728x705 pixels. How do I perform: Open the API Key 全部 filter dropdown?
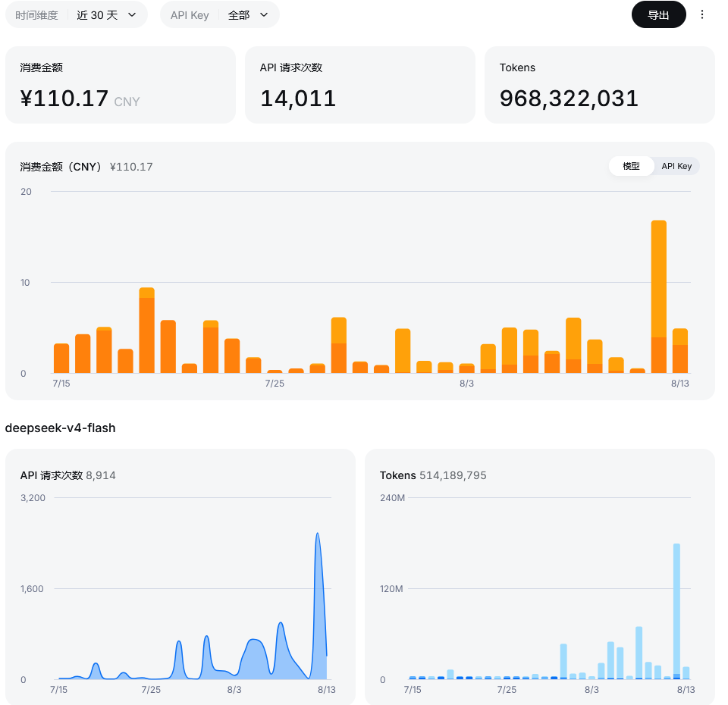(x=220, y=15)
